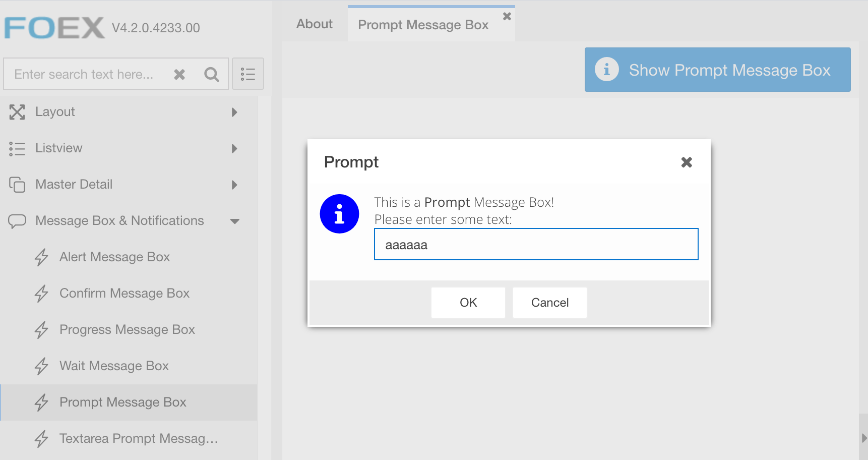Select Textarea Prompt Message in the sidebar
The width and height of the screenshot is (868, 460).
coord(138,438)
